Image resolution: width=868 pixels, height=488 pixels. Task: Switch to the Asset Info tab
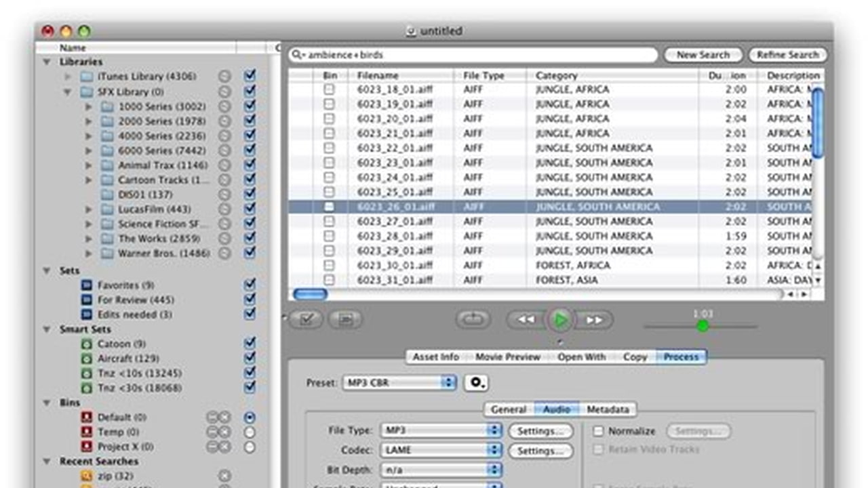pyautogui.click(x=436, y=357)
